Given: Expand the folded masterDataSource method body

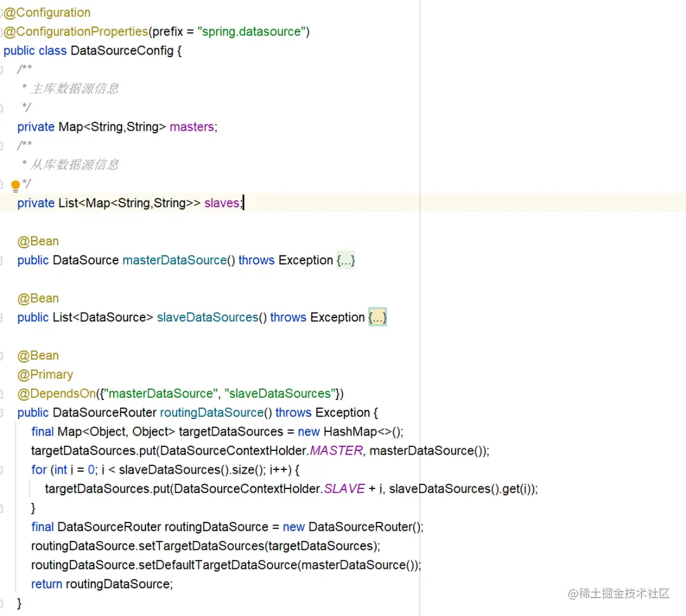Looking at the screenshot, I should click(x=346, y=260).
